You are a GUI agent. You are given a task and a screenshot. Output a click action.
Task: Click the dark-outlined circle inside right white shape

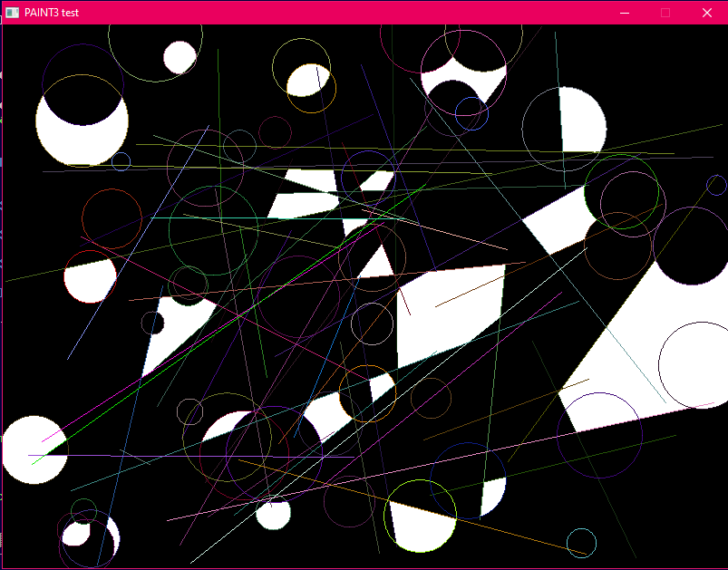(694, 365)
